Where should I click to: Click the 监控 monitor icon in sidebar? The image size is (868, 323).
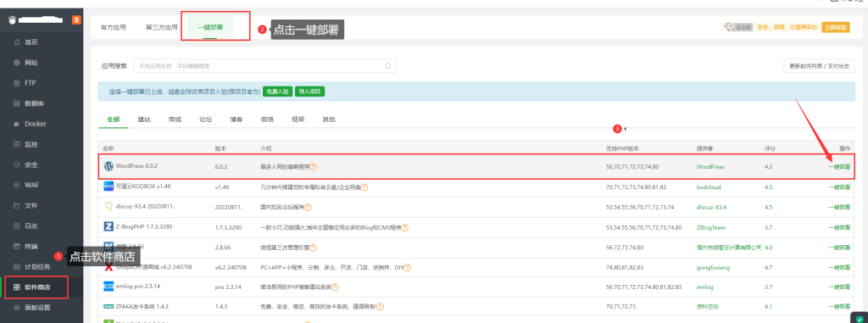pos(17,145)
